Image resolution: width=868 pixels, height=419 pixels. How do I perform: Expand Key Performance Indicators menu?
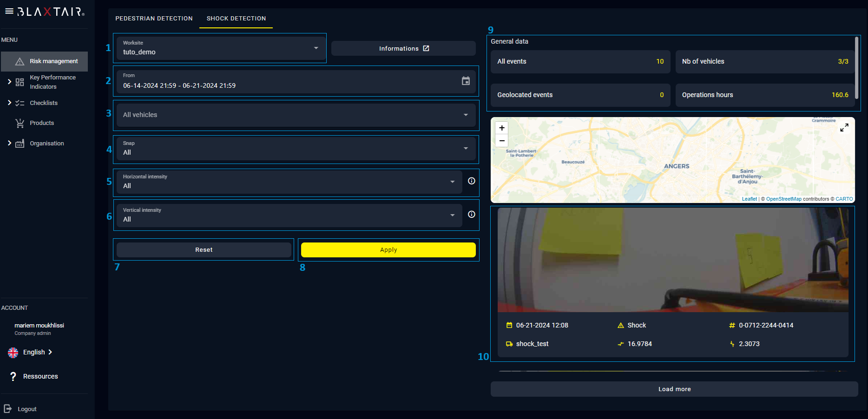9,82
